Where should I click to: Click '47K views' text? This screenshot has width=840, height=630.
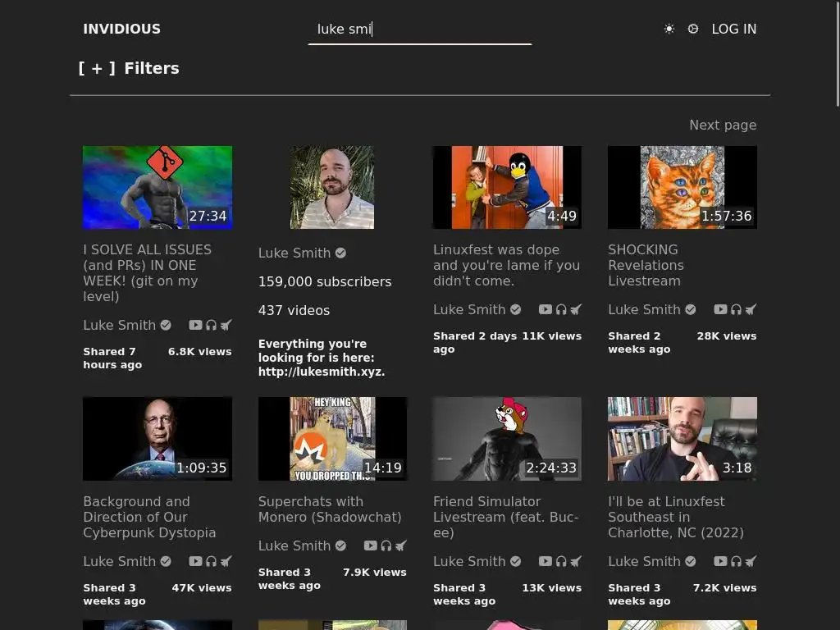pos(202,587)
